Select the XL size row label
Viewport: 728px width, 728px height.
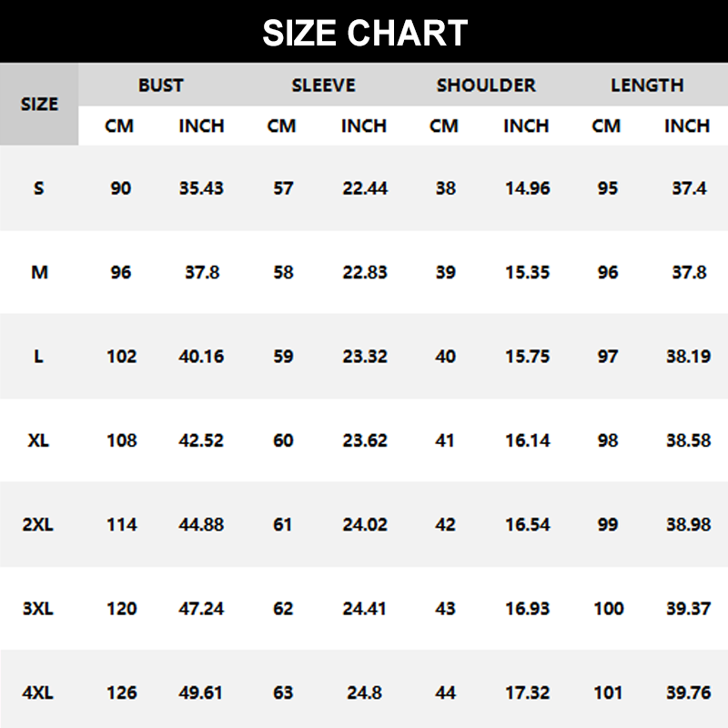tap(38, 440)
